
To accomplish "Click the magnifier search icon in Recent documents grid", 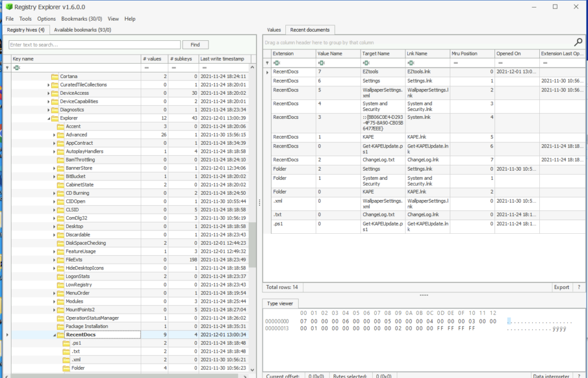I will point(578,42).
